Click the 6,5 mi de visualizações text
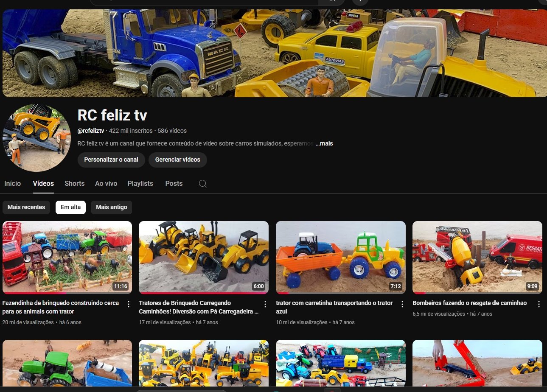 439,314
